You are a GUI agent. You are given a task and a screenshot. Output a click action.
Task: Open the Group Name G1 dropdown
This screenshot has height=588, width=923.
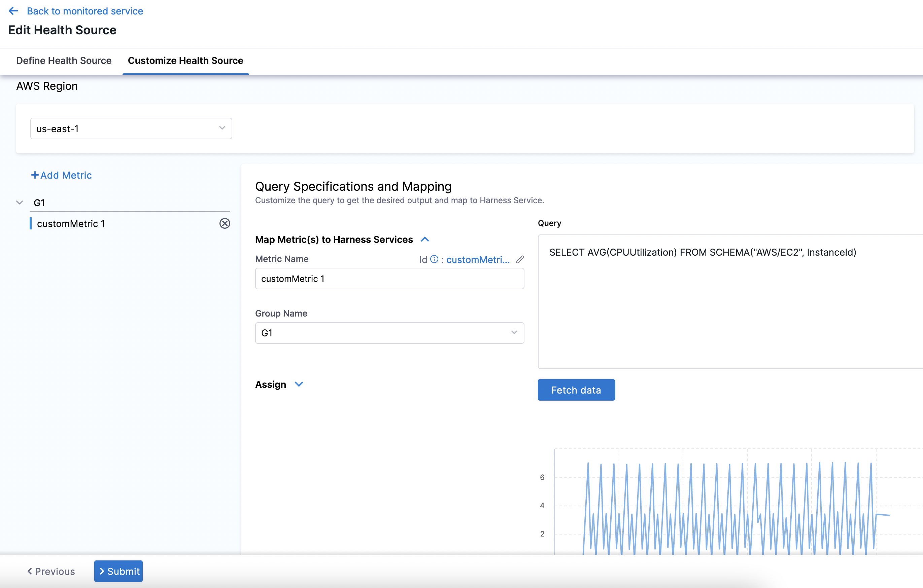(x=389, y=333)
